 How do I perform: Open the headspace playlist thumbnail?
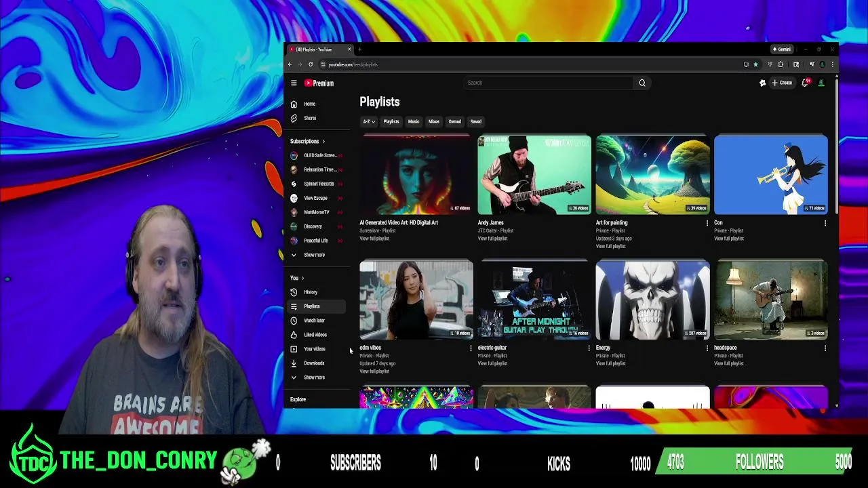pyautogui.click(x=770, y=300)
